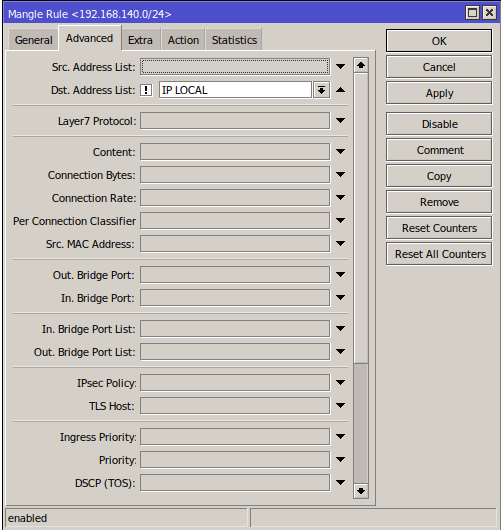Expand the Out. Bridge Port field
501x530 pixels.
(340, 274)
